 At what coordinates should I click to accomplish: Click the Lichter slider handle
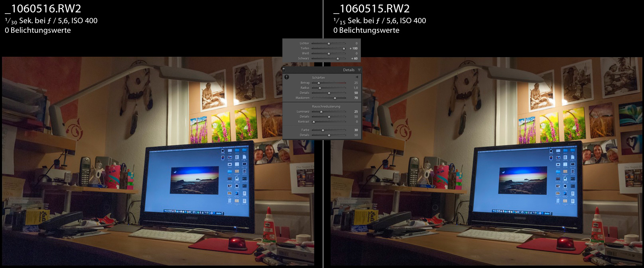pyautogui.click(x=329, y=44)
